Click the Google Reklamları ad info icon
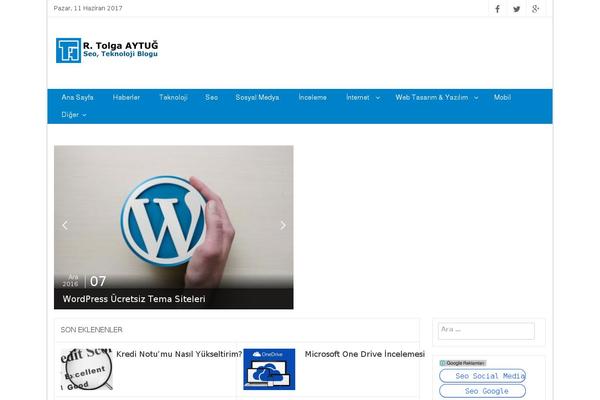 (443, 363)
